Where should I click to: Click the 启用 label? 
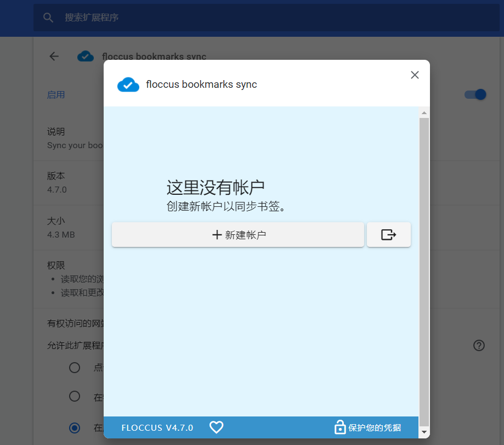coord(56,95)
